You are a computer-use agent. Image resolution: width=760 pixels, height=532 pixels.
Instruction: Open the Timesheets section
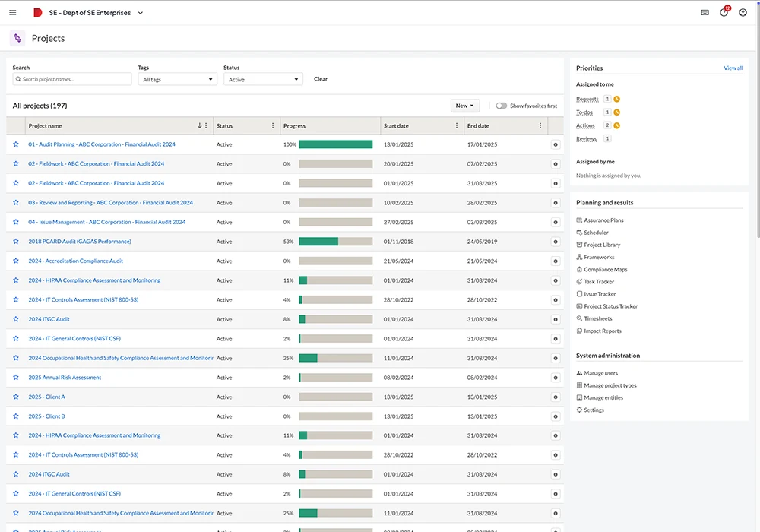[x=597, y=318]
